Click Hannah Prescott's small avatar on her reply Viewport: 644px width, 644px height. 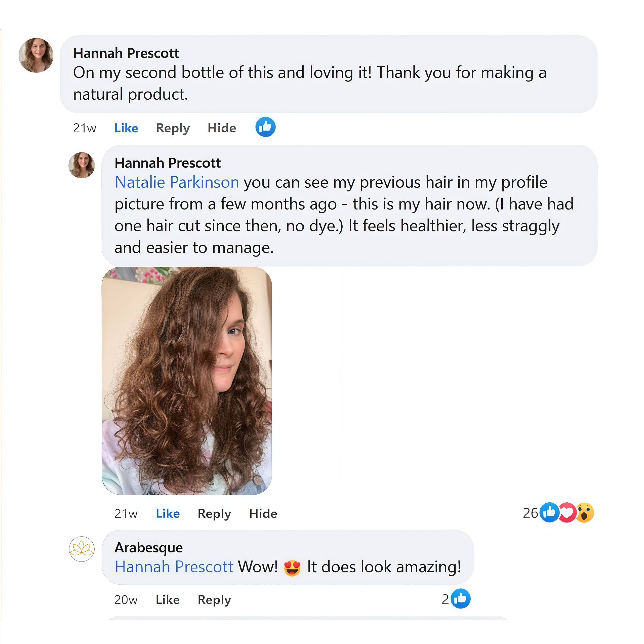[x=82, y=165]
